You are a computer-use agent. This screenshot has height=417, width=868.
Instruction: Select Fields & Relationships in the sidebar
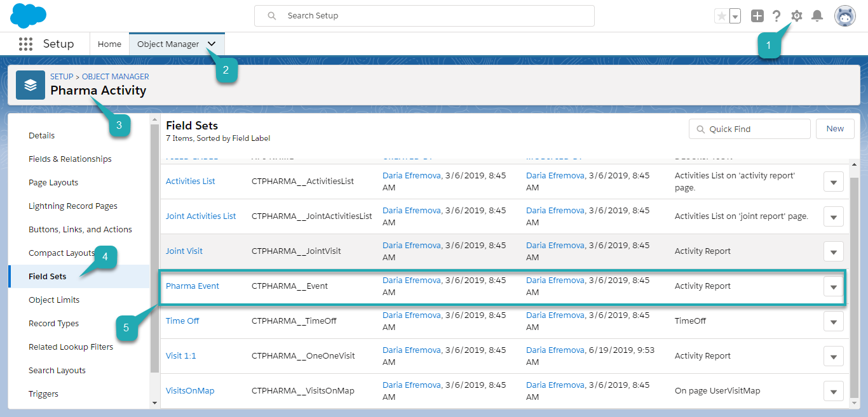[x=70, y=159]
